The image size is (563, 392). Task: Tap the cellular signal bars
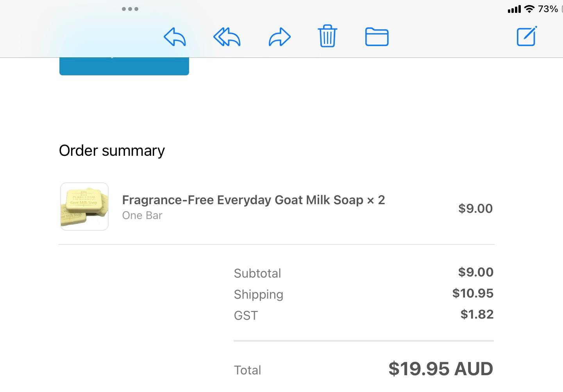[514, 9]
